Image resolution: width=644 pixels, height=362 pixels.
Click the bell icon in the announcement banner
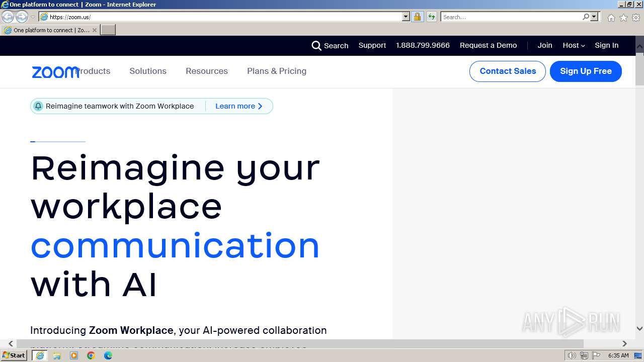[38, 106]
